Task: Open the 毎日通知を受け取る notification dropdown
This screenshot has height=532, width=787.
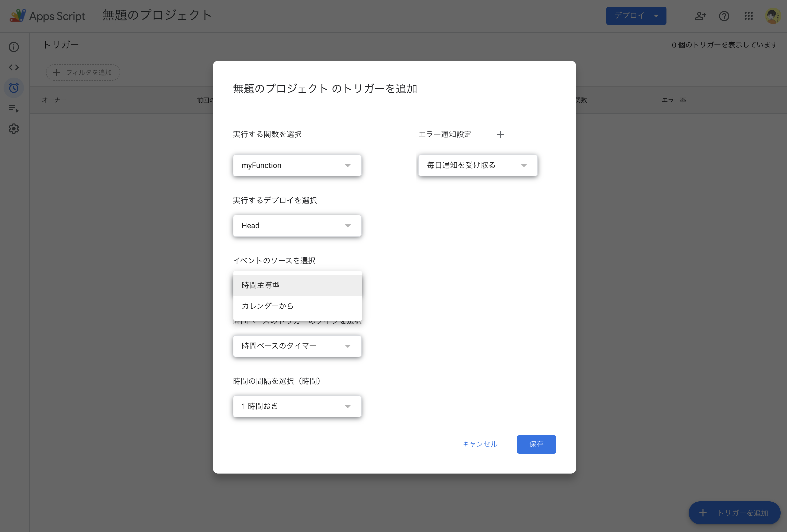Action: [x=478, y=166]
